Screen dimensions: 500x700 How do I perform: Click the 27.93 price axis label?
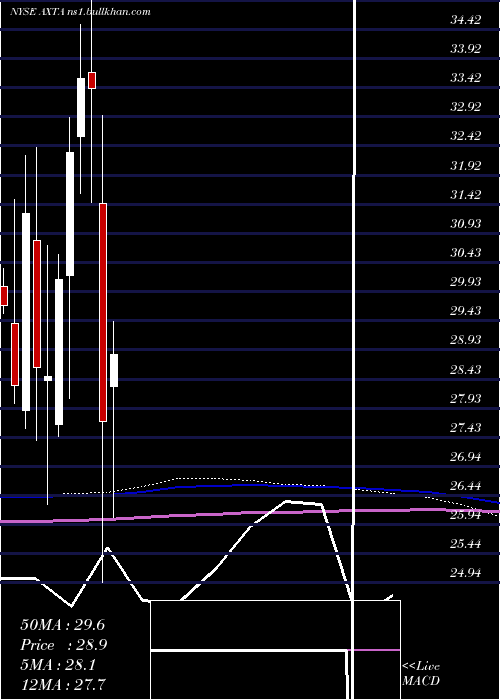tap(466, 399)
